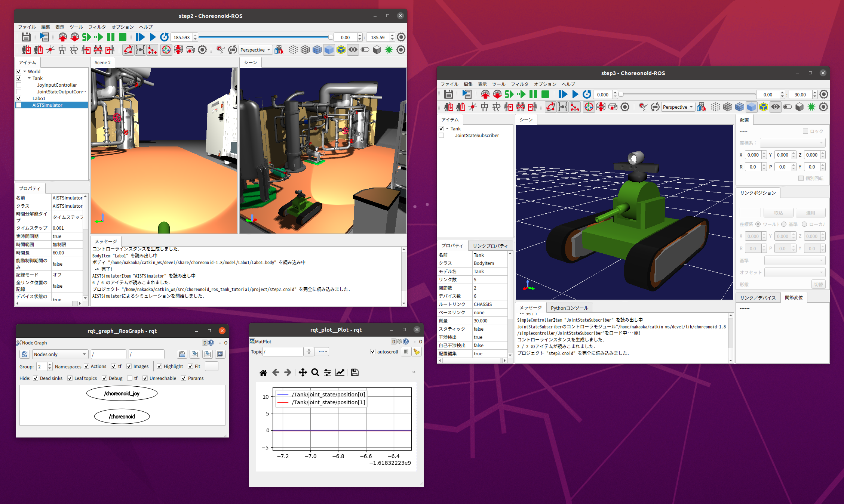The width and height of the screenshot is (844, 504).
Task: Click the pan arrows tool in rqt_plot
Action: coord(303,372)
